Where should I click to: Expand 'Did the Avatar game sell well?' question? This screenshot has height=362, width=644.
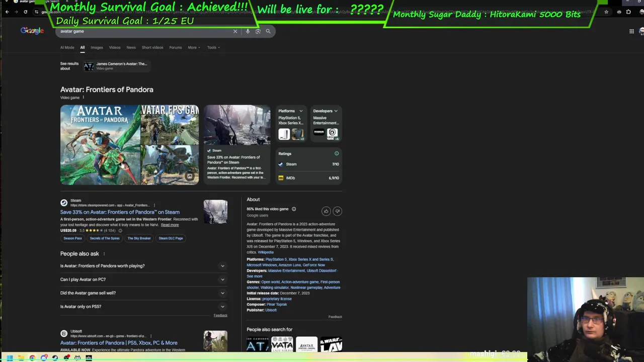pyautogui.click(x=143, y=293)
